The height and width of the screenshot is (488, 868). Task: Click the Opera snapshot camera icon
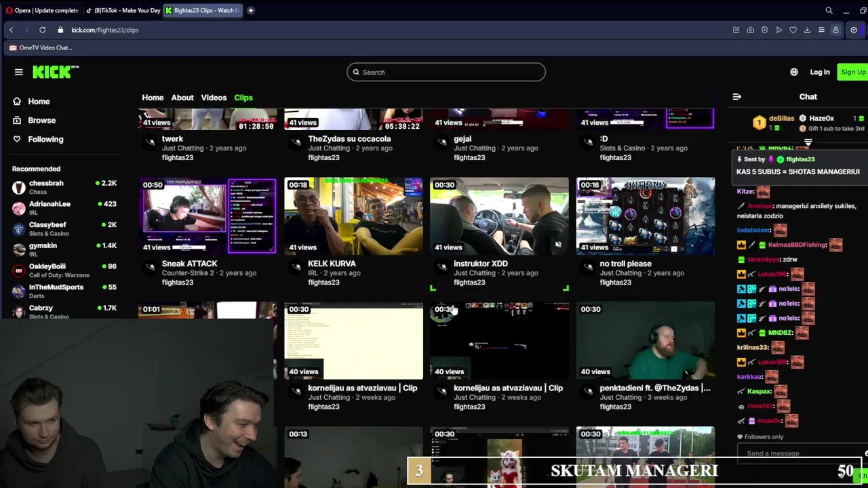click(x=750, y=30)
